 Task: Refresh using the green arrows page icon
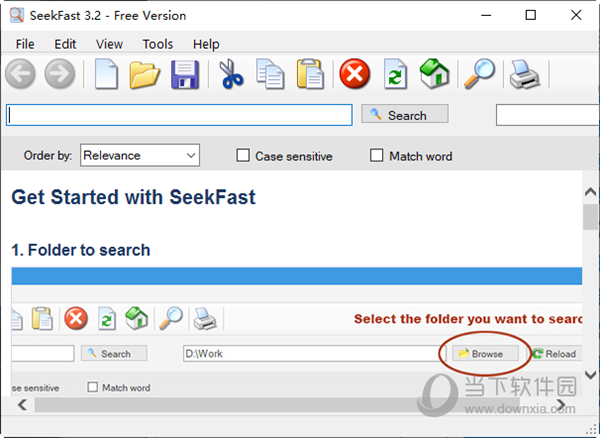click(395, 74)
